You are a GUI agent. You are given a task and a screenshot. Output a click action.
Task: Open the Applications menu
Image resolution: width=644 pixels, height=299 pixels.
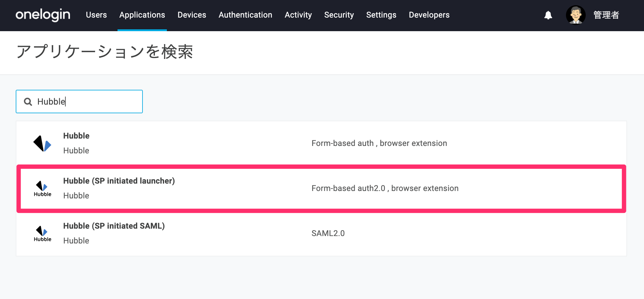tap(142, 15)
